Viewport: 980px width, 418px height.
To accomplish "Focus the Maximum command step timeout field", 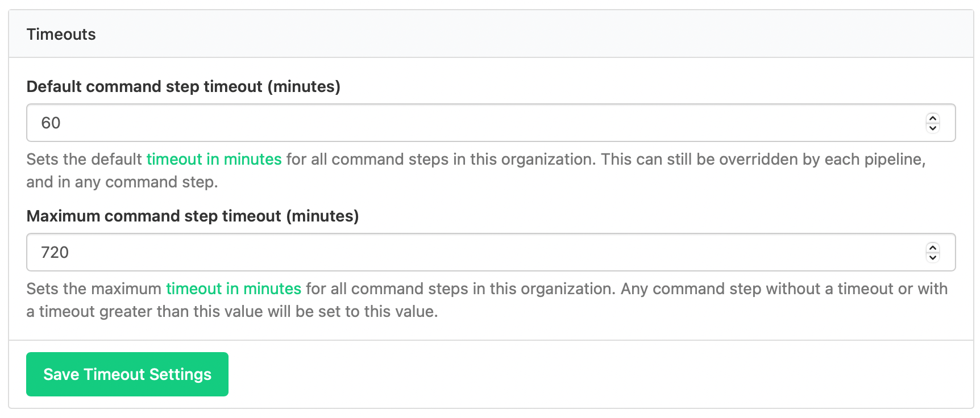I will point(455,252).
